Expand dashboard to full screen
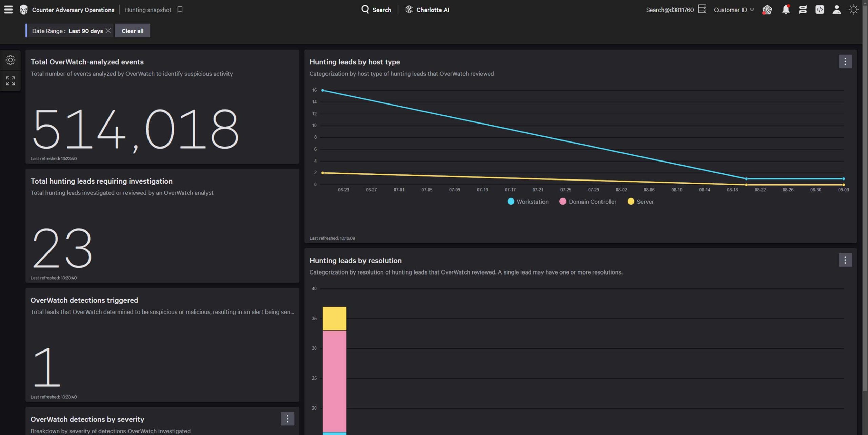Image resolution: width=868 pixels, height=435 pixels. (11, 80)
